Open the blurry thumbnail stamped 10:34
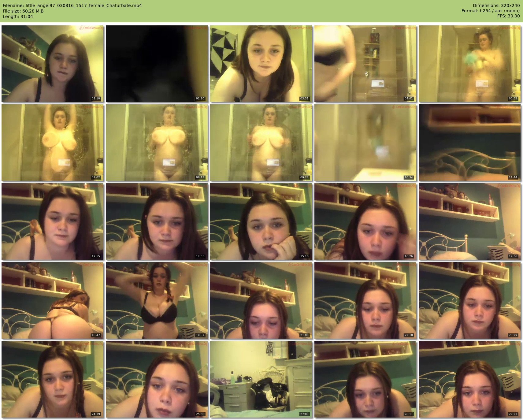 click(365, 143)
